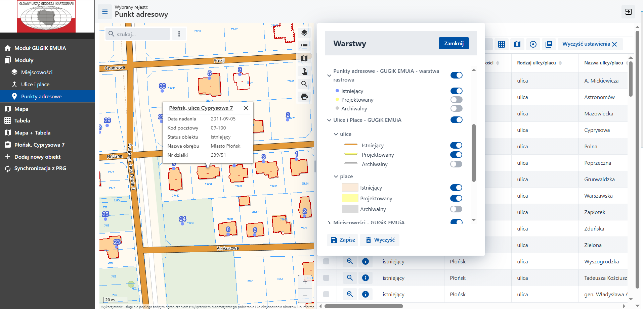Open the Płońsk, ulica Cyprysowa 7 link
Image resolution: width=644 pixels, height=309 pixels.
tap(201, 108)
